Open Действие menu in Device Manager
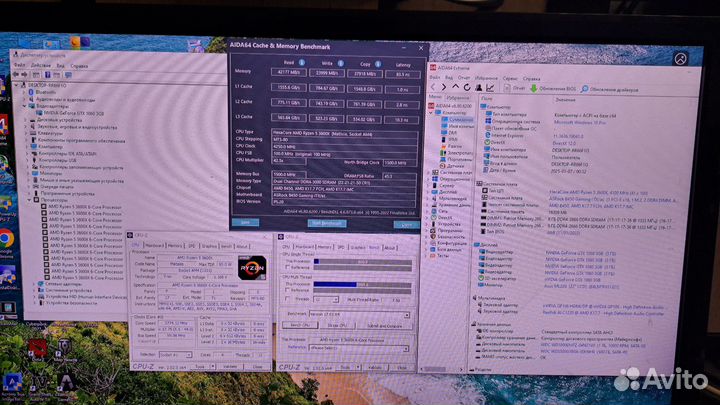 pyautogui.click(x=40, y=66)
